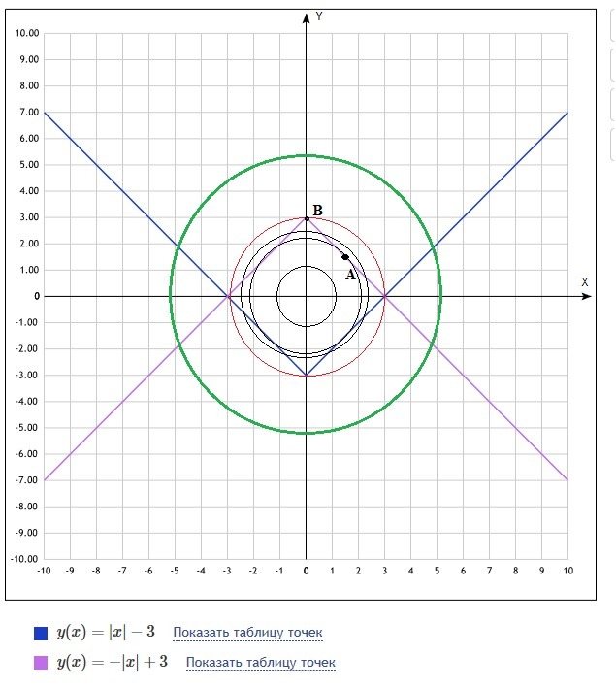Screen dimensions: 616x688
Task: Click point A on the graph
Action: click(345, 257)
